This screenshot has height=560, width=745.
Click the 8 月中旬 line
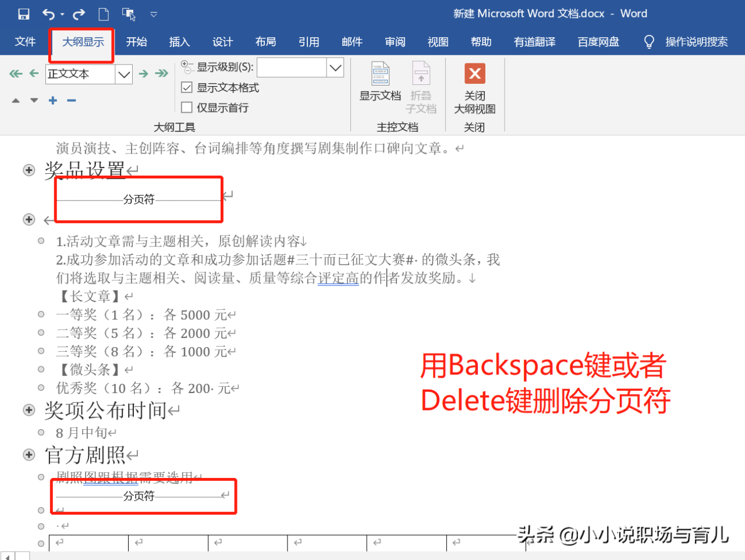[x=81, y=433]
